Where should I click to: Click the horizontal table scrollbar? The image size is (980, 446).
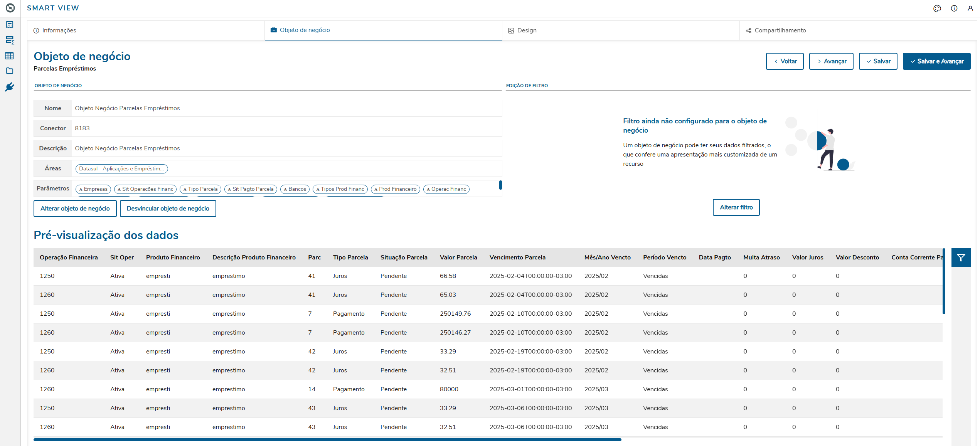327,439
